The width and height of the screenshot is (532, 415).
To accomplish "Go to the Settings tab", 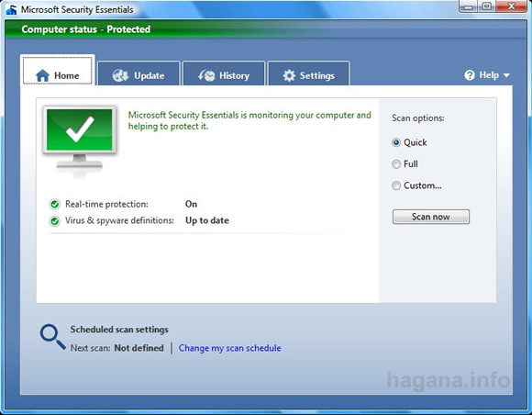I will tap(308, 73).
